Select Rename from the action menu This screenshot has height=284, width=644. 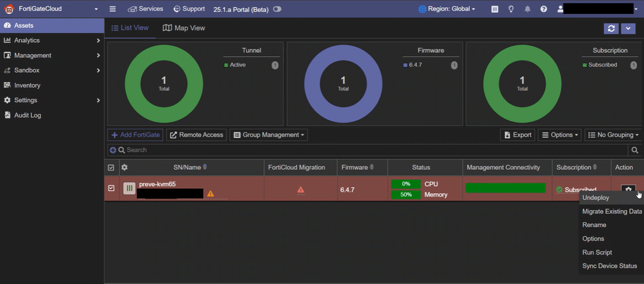click(x=612, y=225)
